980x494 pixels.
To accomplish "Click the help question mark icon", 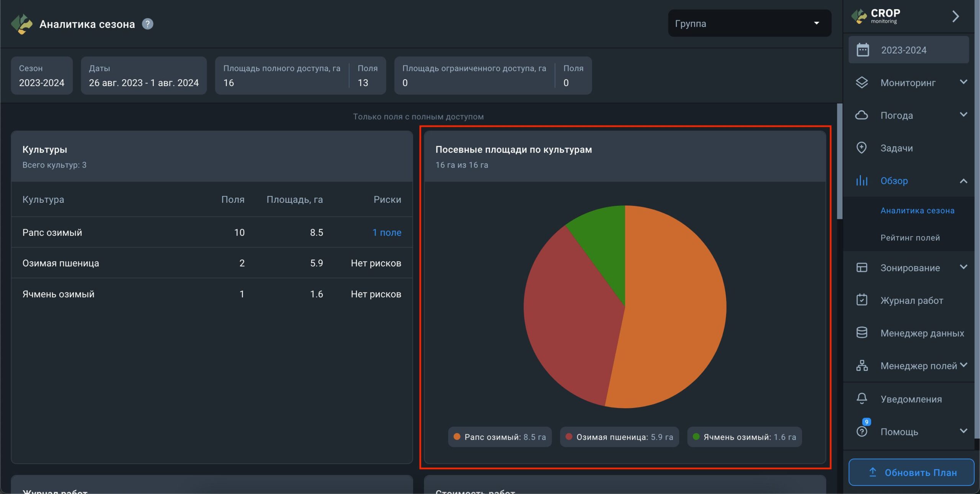I will tap(147, 24).
